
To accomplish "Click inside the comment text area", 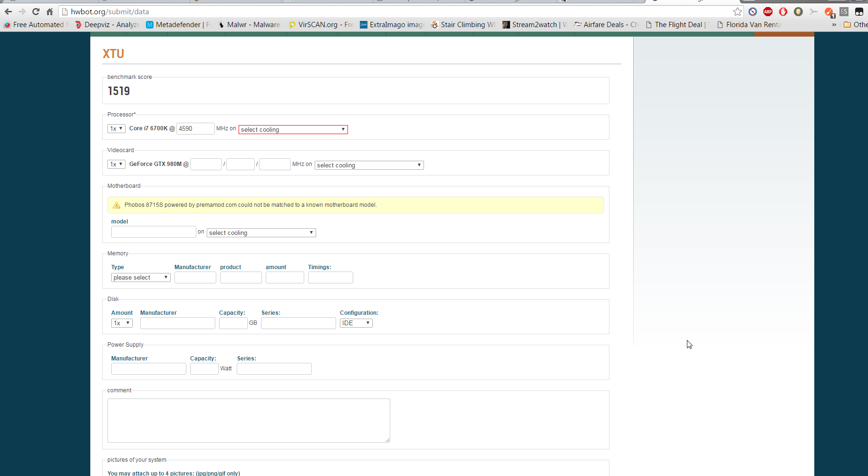I will click(x=249, y=420).
